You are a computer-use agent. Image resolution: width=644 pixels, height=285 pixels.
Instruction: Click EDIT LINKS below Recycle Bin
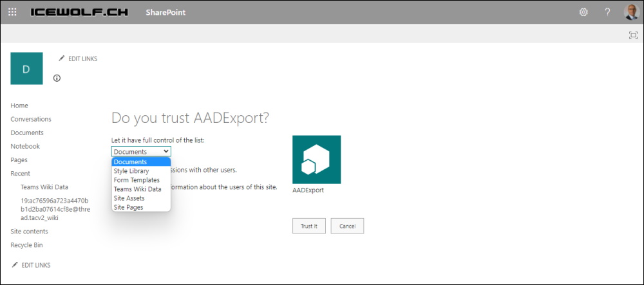tap(31, 265)
